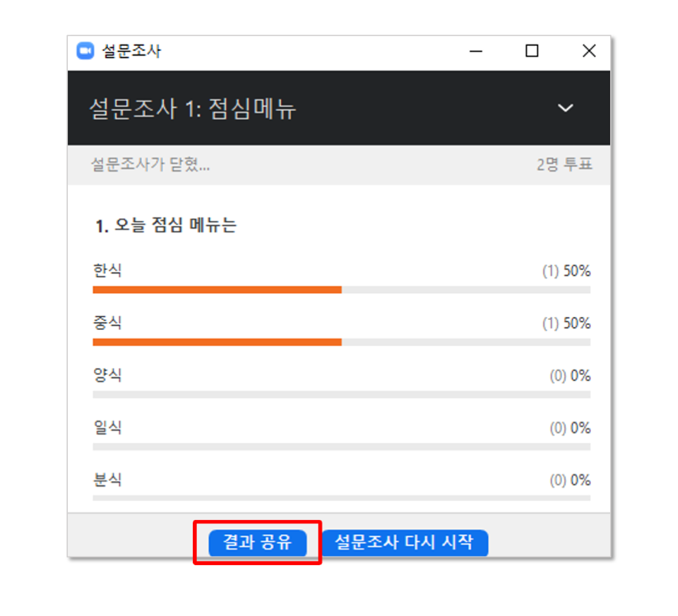Select the 양식 option label
Screen dimensions: 678x616
(x=107, y=376)
